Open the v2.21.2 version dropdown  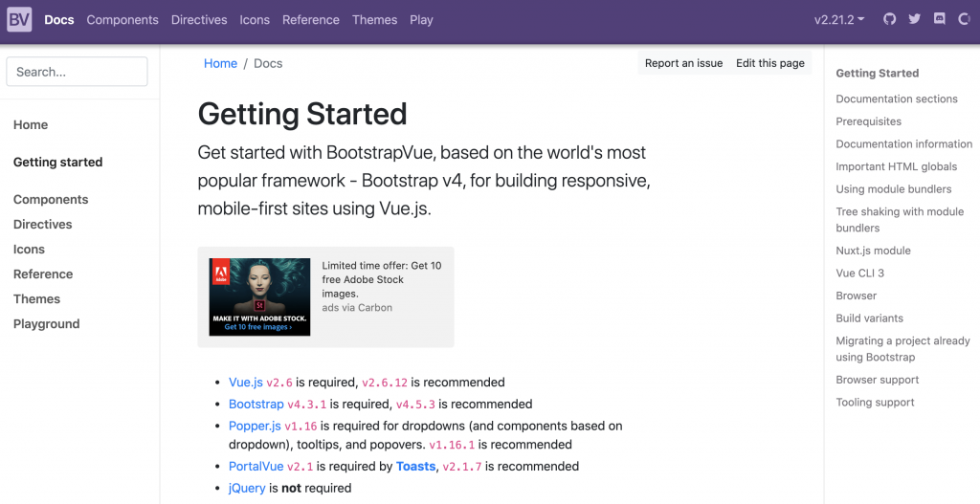839,19
